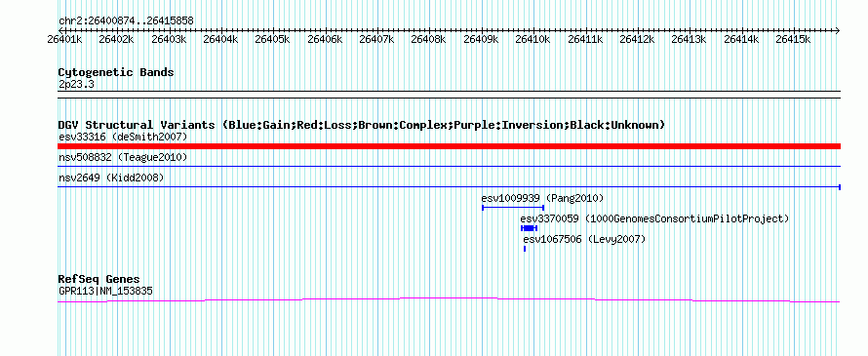The width and height of the screenshot is (868, 356).
Task: Click the esv1009939 blue gain segment
Action: [x=513, y=208]
